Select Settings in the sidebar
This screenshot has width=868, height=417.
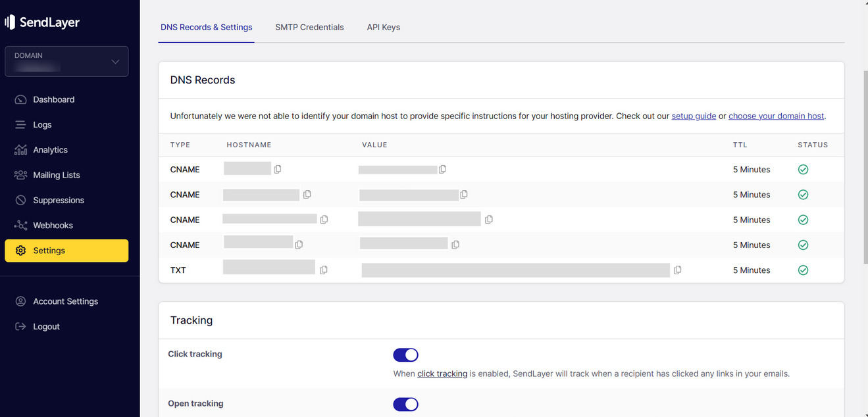[66, 251]
